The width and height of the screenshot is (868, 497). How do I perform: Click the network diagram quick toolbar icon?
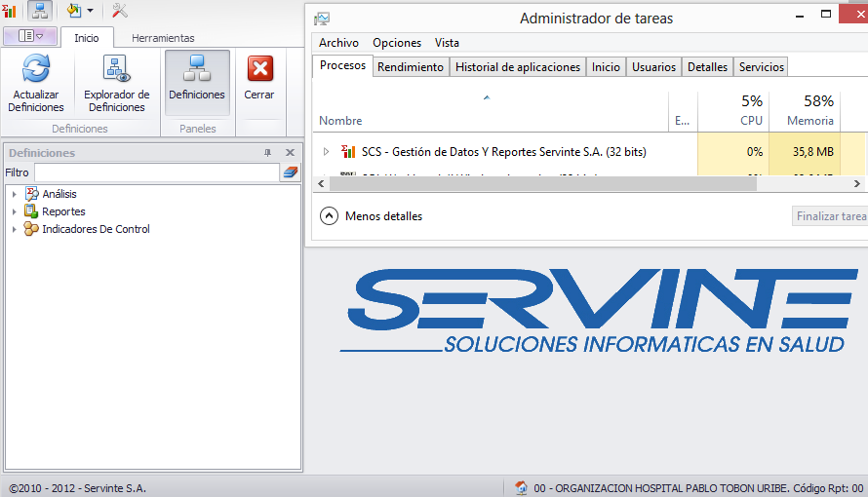40,11
